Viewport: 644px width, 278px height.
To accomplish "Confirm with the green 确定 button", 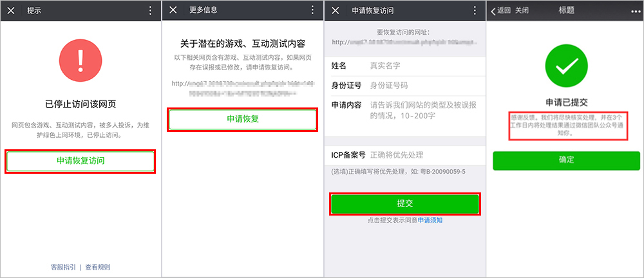I will click(567, 160).
